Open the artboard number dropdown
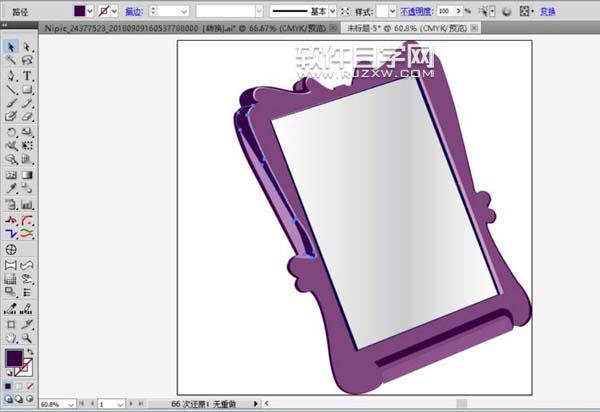Viewport: 600px width, 412px height. (x=120, y=404)
